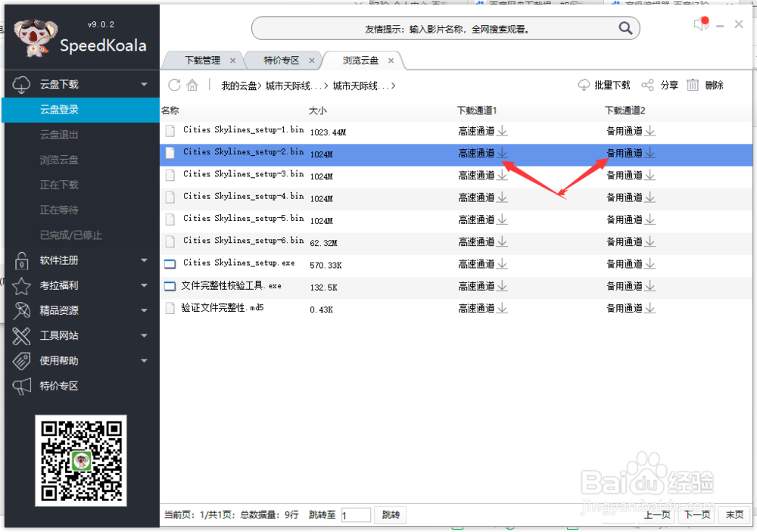Click the page number input field
Viewport: 757px width, 532px height.
(x=356, y=515)
